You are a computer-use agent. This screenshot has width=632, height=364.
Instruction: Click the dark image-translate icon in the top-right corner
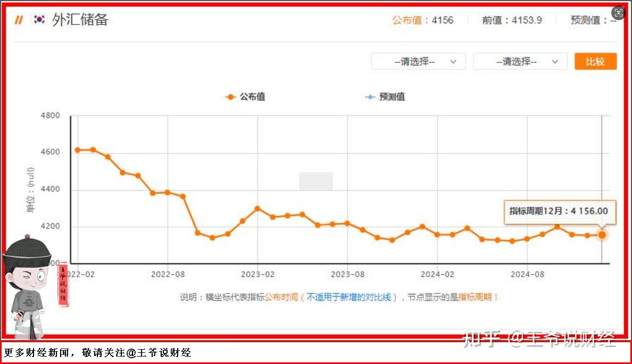pyautogui.click(x=618, y=13)
